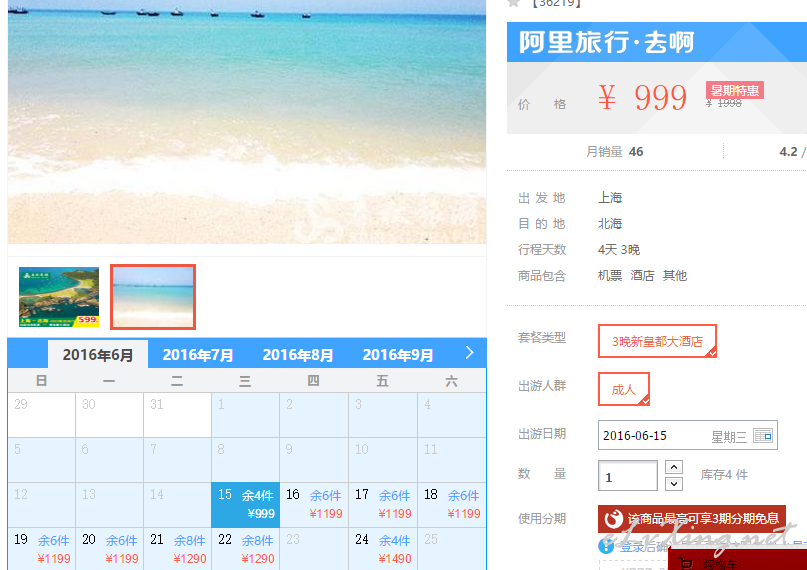Click the ¥999 price text
Viewport: 807px width, 570px height.
click(643, 97)
